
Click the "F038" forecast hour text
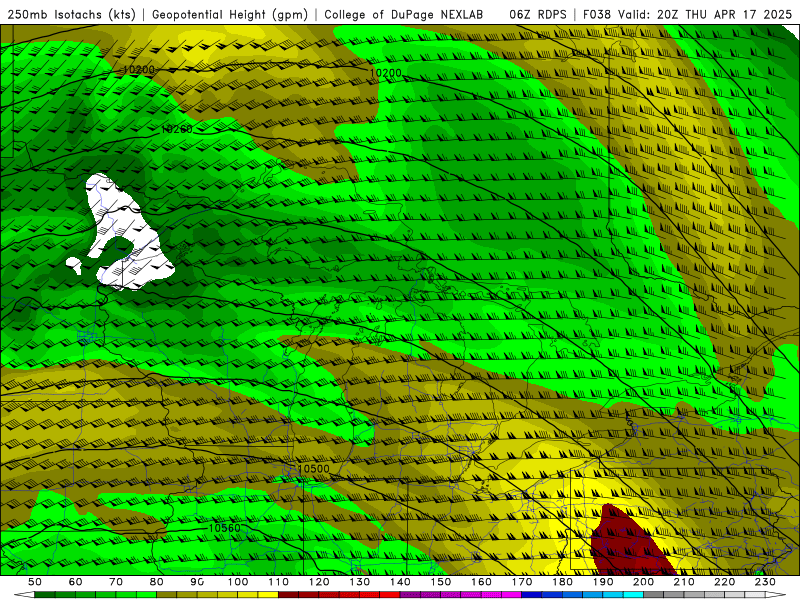click(x=598, y=14)
